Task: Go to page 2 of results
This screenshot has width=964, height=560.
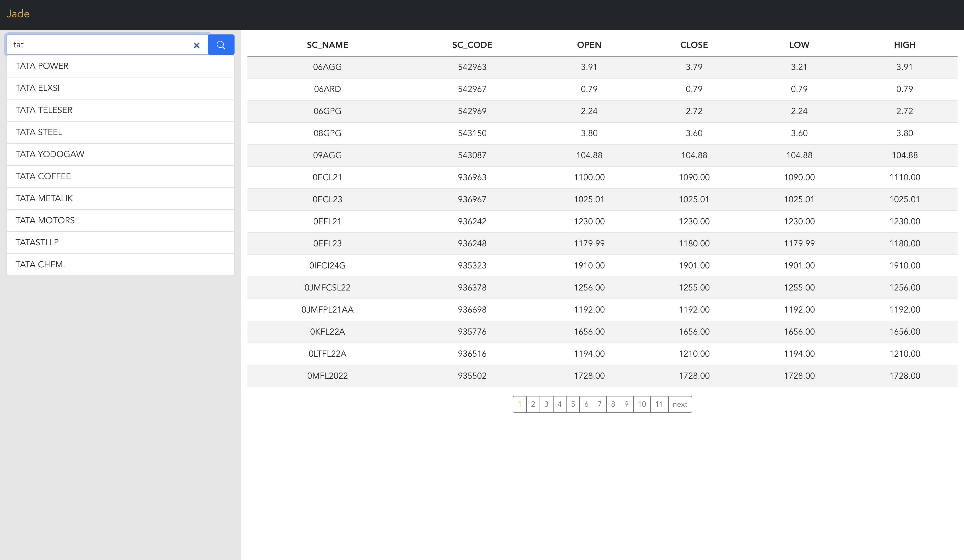Action: pos(533,404)
